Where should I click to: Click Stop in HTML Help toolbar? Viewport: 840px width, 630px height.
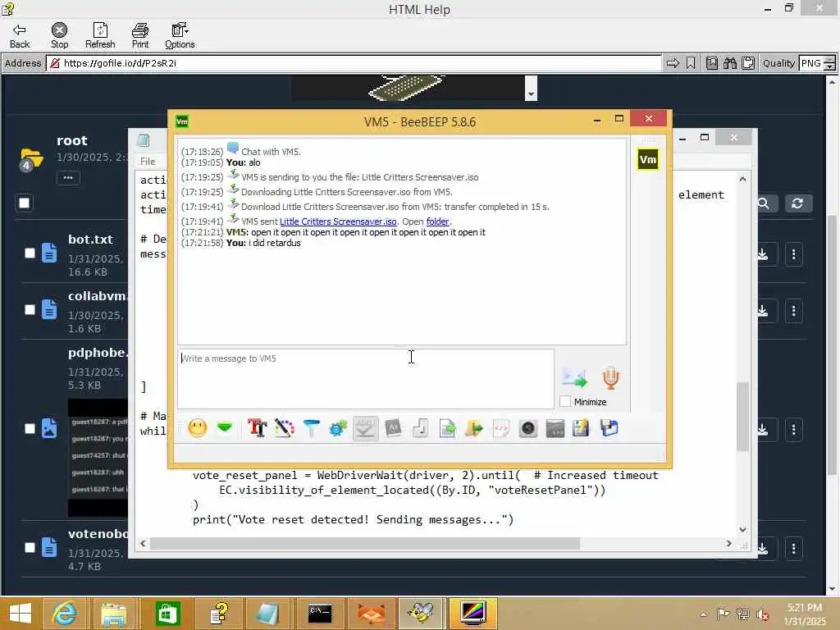tap(59, 36)
